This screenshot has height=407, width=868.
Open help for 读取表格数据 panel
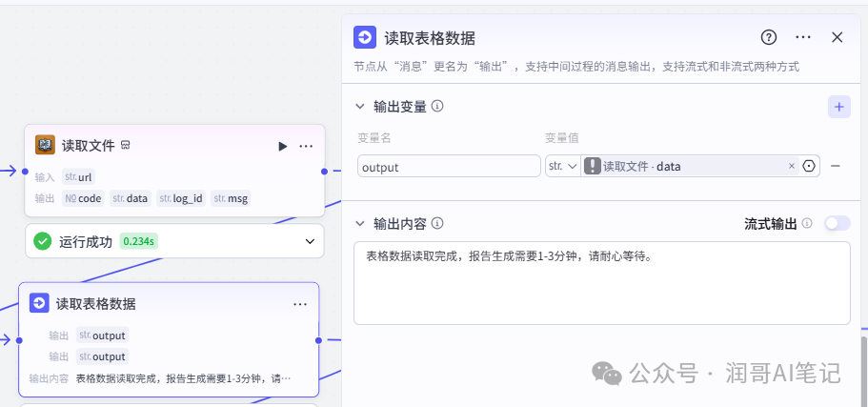[x=768, y=37]
